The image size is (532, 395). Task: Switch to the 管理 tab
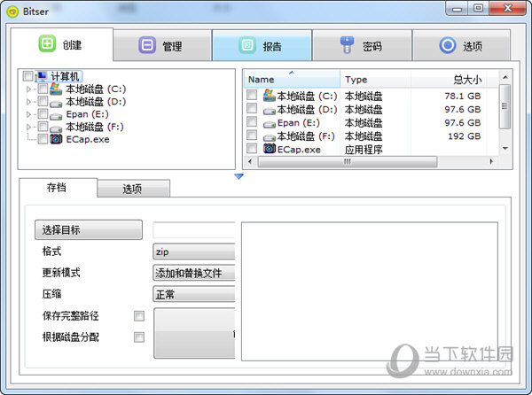[162, 45]
